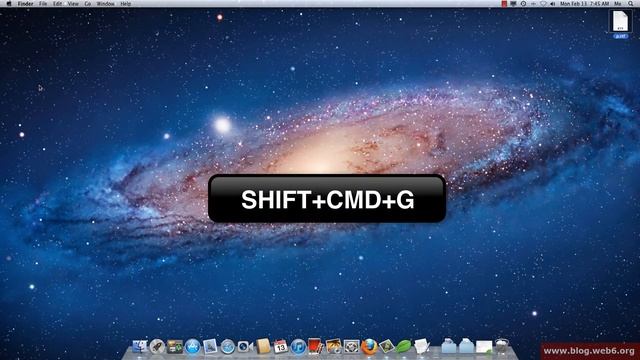This screenshot has height=360, width=640.
Task: Click the red status icon in menu bar
Action: (x=504, y=4)
